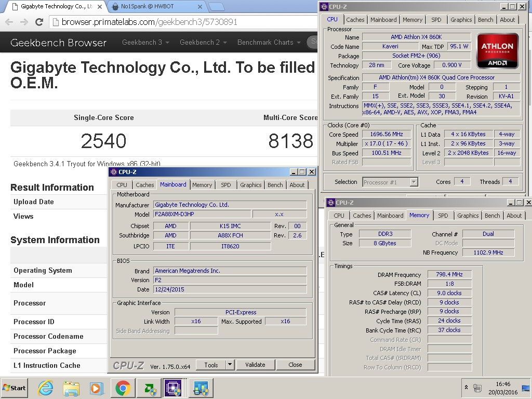The width and height of the screenshot is (532, 399).
Task: Show hidden system tray icons
Action: pos(466,388)
